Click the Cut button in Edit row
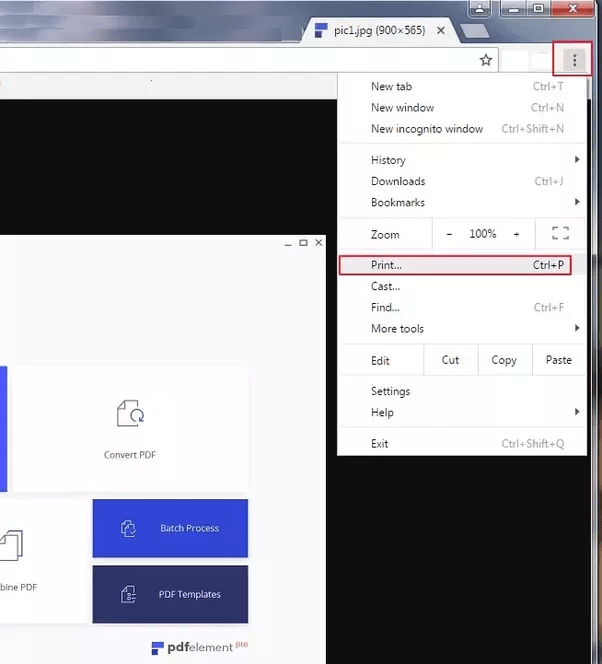Viewport: 602px width, 664px height. (450, 360)
